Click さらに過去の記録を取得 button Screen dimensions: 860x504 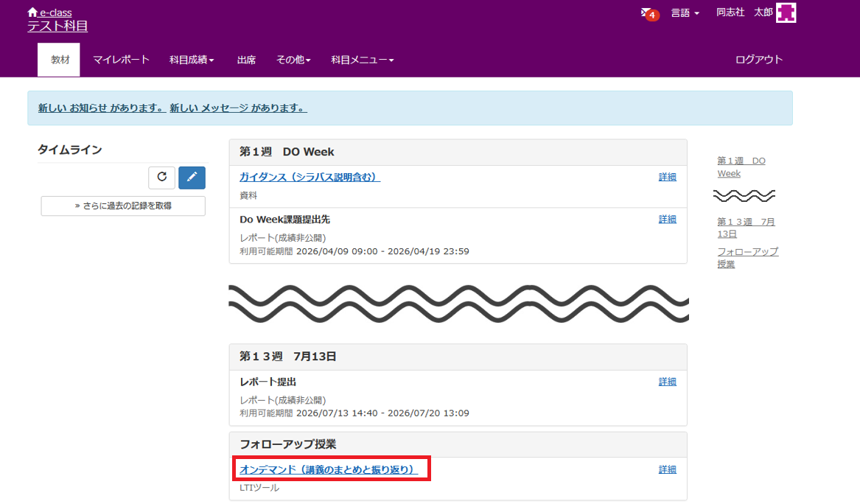[123, 206]
